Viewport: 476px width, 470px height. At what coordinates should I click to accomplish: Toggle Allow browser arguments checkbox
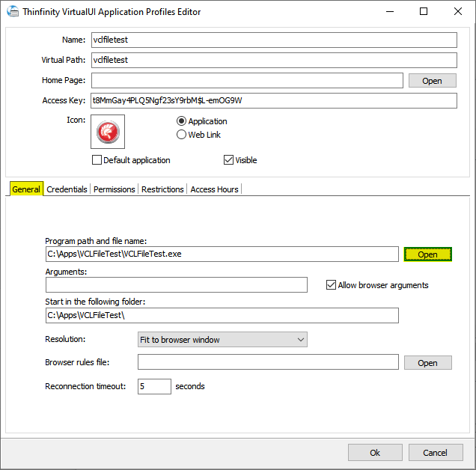coord(332,285)
